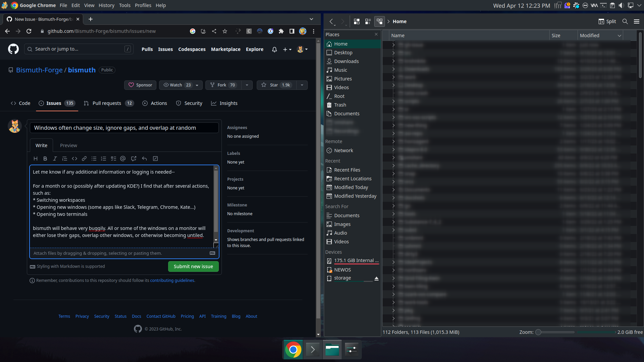Open the Actions tab
This screenshot has height=362, width=644.
pos(155,103)
